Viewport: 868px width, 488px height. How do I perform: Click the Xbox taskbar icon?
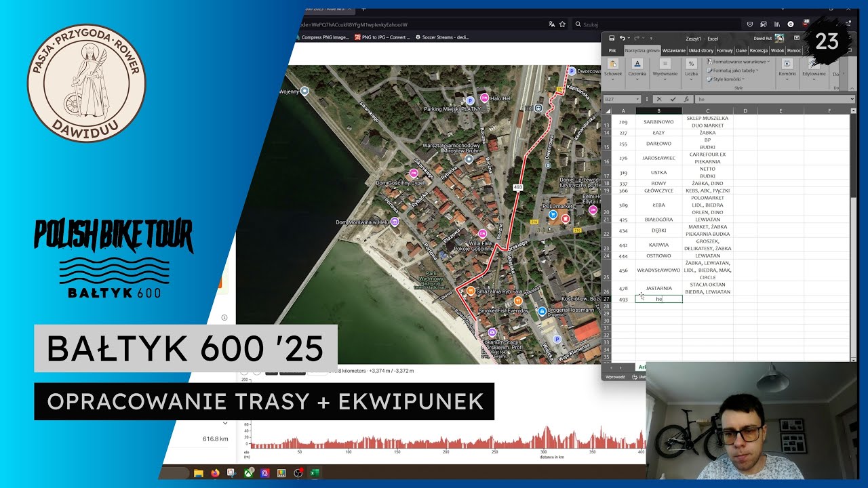coord(249,473)
